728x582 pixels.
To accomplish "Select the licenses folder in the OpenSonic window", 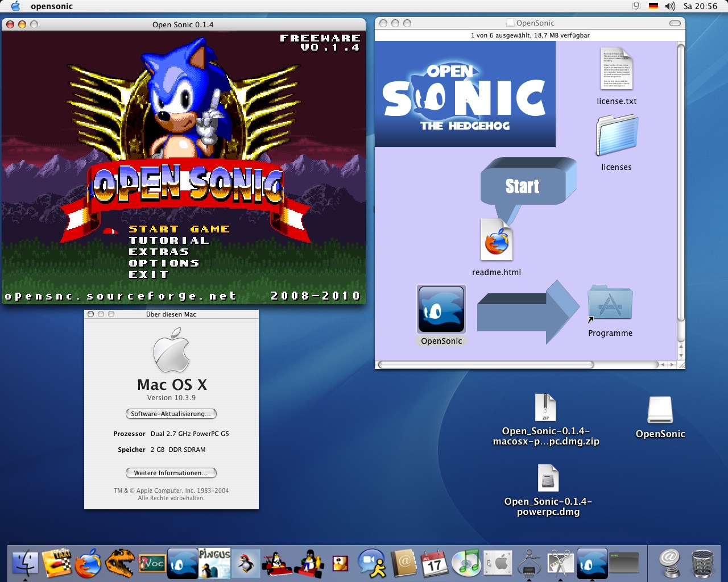I will (617, 135).
